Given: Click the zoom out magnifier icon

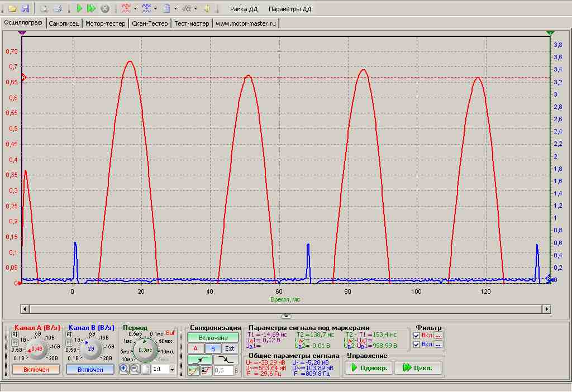Looking at the screenshot, I should pos(135,369).
